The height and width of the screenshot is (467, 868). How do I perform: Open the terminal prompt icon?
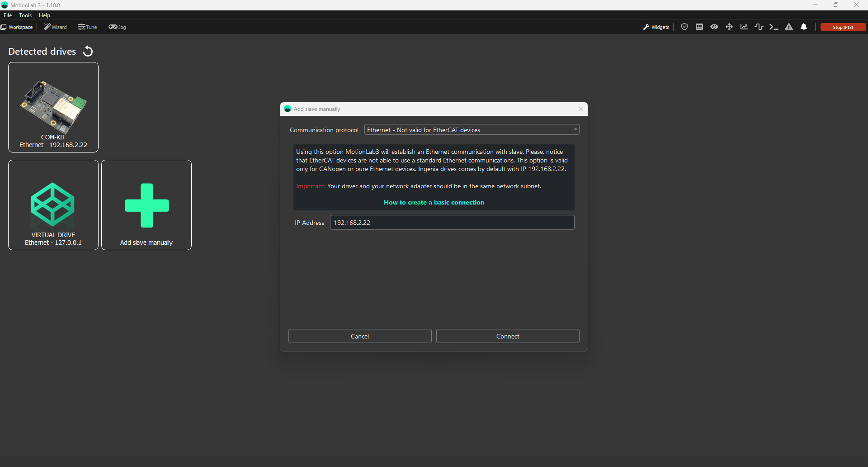[x=774, y=27]
